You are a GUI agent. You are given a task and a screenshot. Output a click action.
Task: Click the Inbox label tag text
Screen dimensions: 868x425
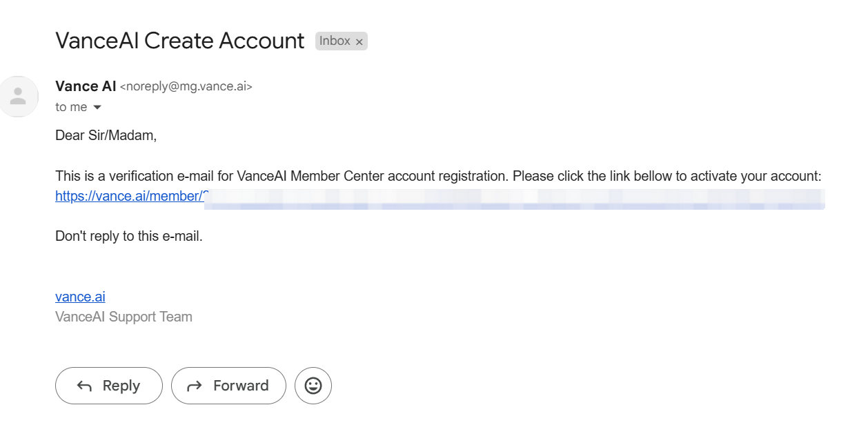click(335, 41)
